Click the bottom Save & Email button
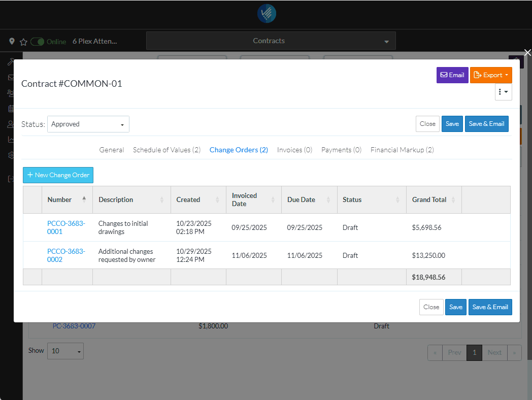Viewport: 532px width, 400px height. (490, 307)
